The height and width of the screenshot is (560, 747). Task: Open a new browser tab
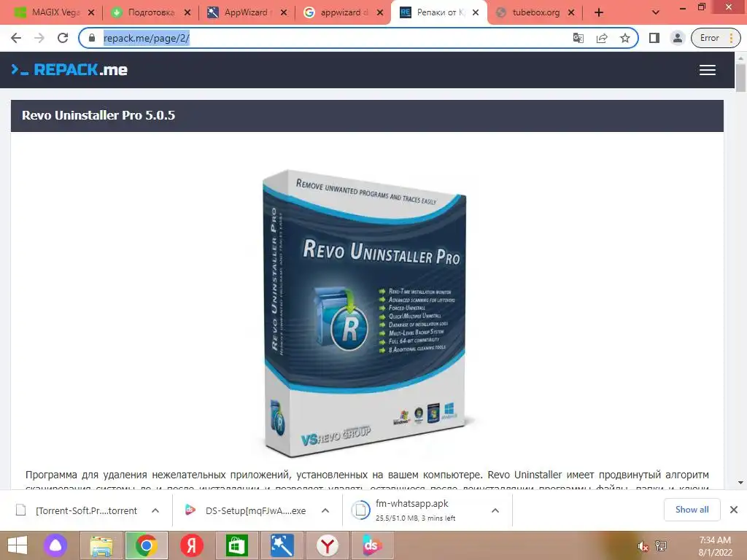coord(599,12)
